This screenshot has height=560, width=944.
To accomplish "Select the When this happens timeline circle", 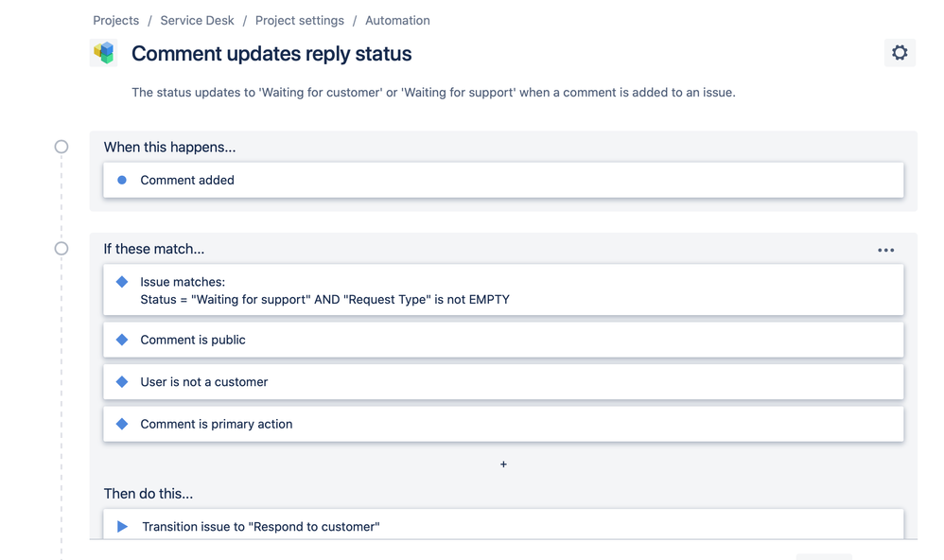I will click(61, 147).
